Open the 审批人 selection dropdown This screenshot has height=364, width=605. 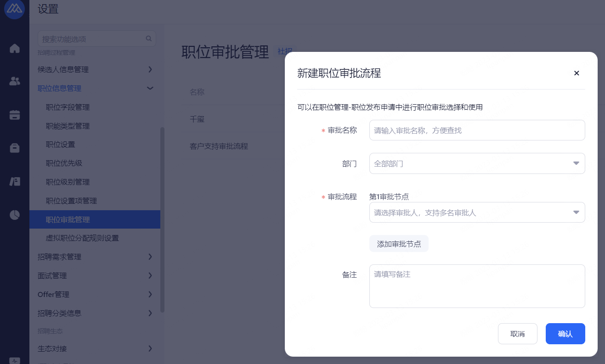coord(477,213)
